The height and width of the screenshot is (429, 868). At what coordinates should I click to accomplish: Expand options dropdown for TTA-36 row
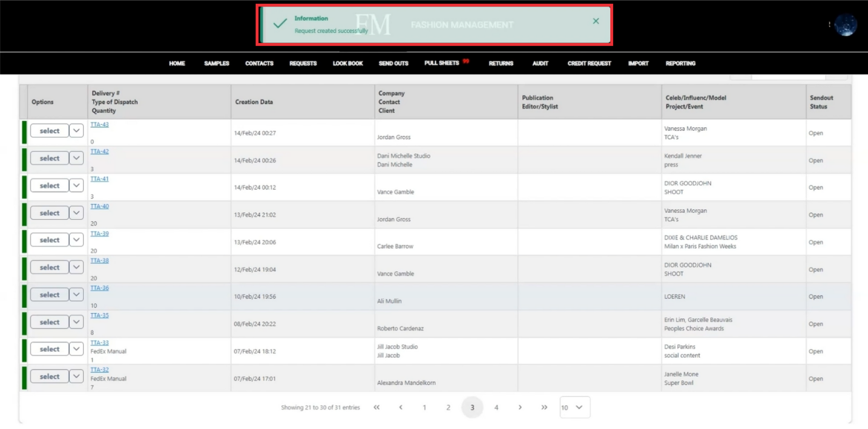pyautogui.click(x=76, y=295)
